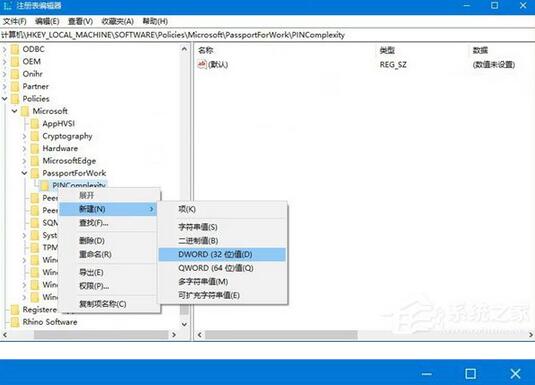Click the Partner folder icon

tap(15, 87)
